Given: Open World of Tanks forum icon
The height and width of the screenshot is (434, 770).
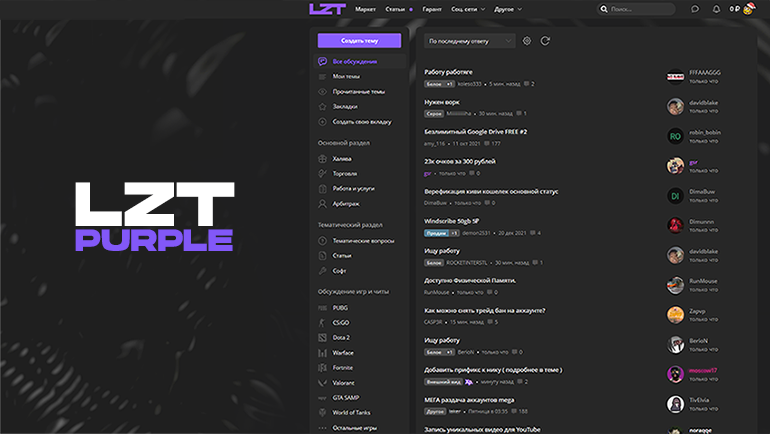Looking at the screenshot, I should pyautogui.click(x=322, y=412).
